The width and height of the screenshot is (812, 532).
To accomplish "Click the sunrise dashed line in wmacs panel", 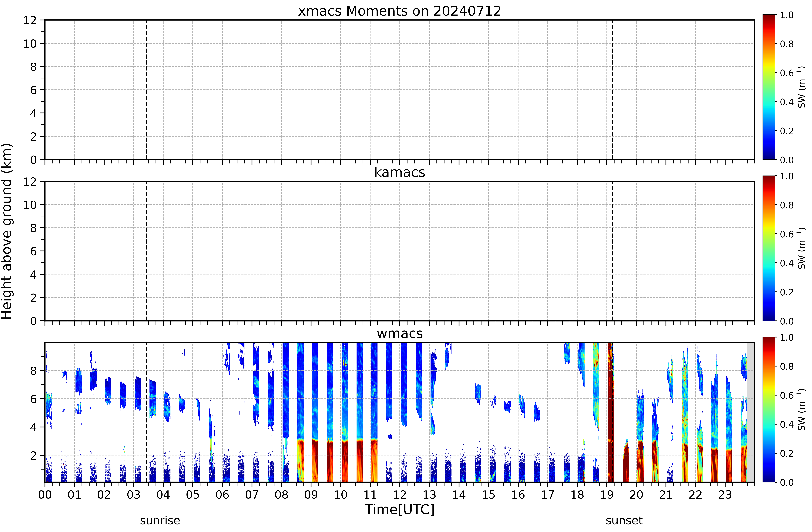I will 146,412.
